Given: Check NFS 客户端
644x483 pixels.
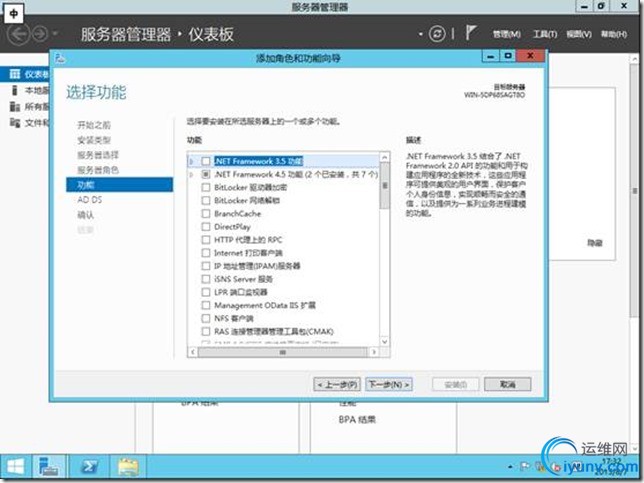Looking at the screenshot, I should click(x=206, y=318).
